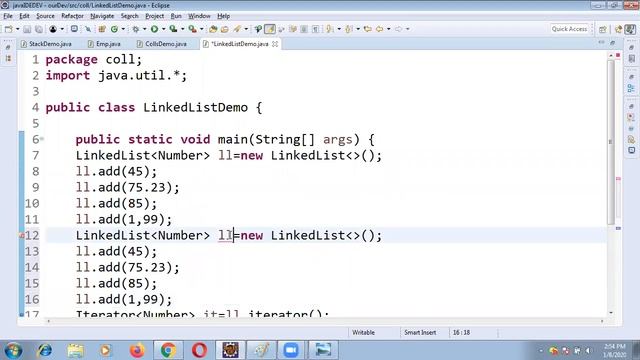Expand the Back history dropdown arrow
The image size is (640, 360).
(x=388, y=29)
